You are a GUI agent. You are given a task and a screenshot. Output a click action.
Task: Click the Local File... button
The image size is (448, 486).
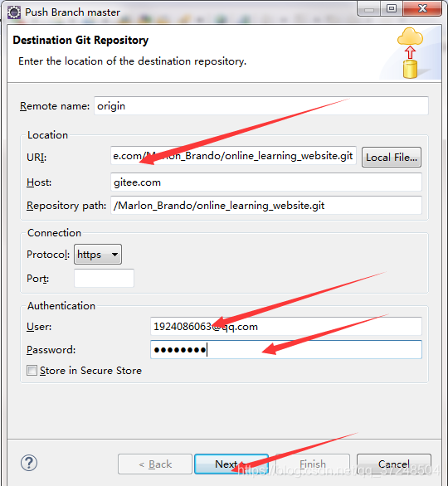tap(392, 158)
